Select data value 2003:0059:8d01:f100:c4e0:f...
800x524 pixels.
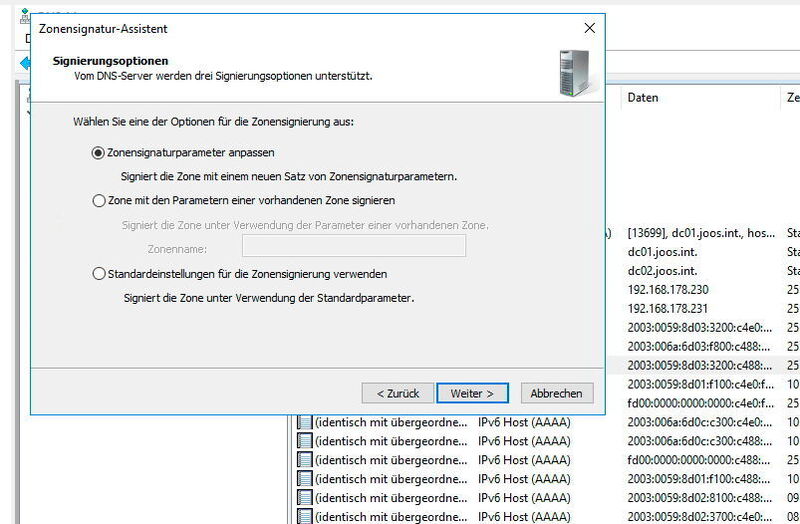tap(701, 384)
